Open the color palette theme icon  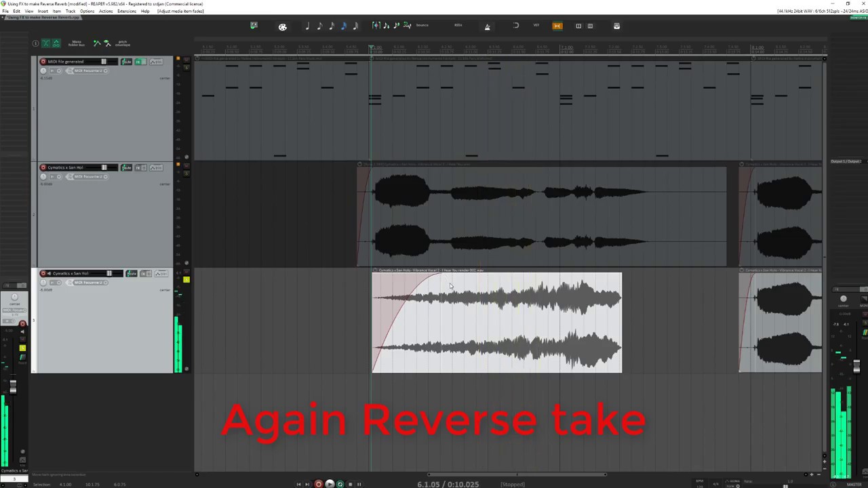(283, 26)
